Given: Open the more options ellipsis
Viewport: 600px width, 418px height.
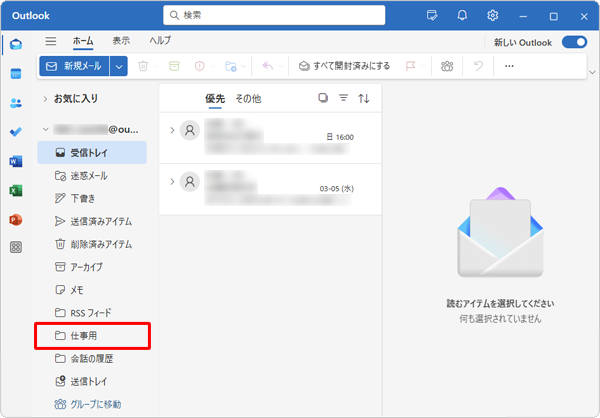Looking at the screenshot, I should click(x=509, y=66).
